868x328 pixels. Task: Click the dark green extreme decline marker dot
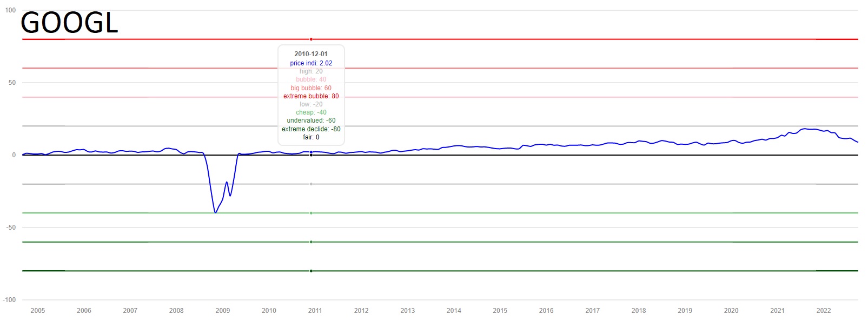311,271
